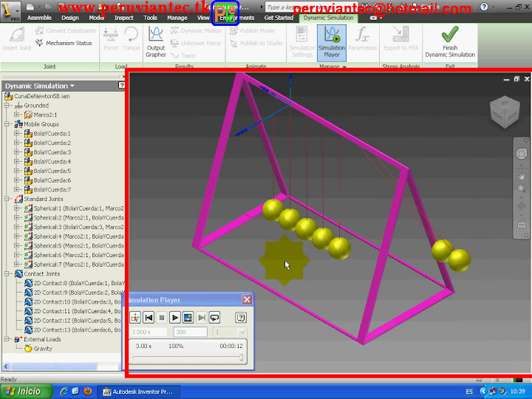Select Spherical:5 joint in the tree

(74, 245)
